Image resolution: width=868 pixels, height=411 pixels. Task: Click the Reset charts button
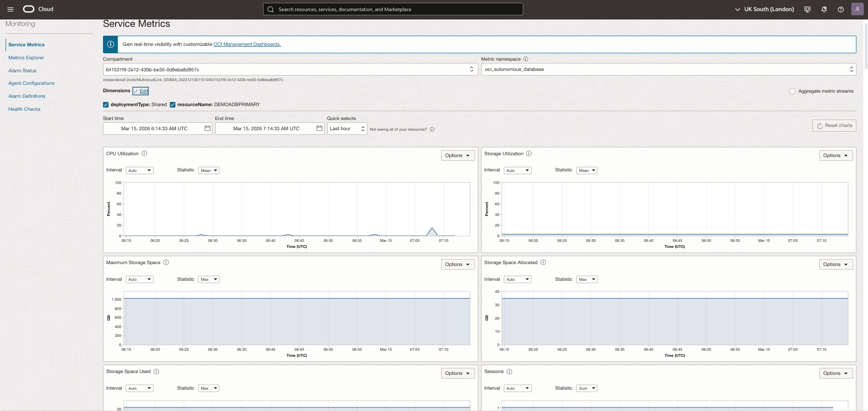pyautogui.click(x=834, y=126)
